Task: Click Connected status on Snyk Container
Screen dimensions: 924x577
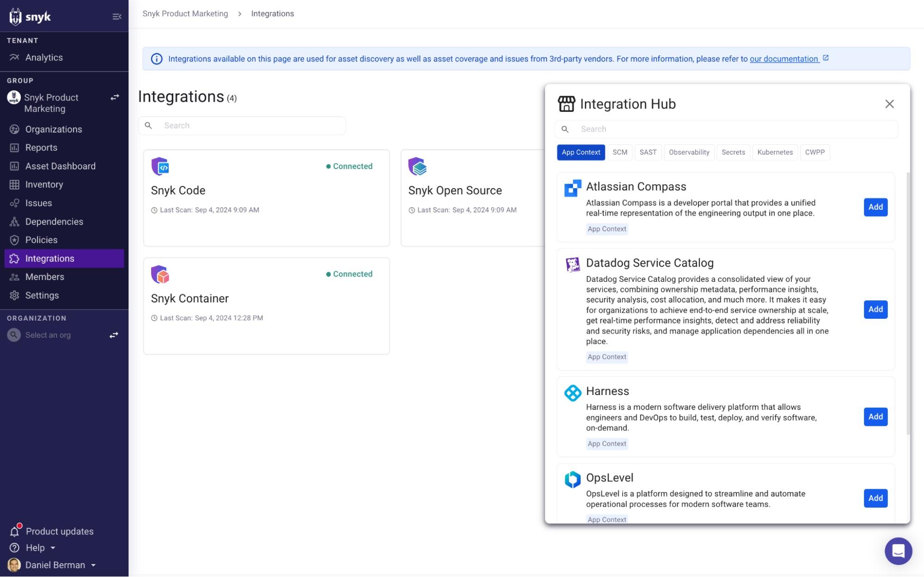Action: [349, 274]
